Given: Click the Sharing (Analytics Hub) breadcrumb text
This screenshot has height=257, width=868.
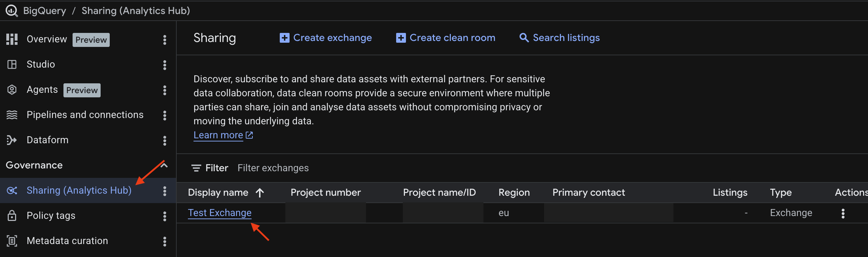Looking at the screenshot, I should [136, 11].
